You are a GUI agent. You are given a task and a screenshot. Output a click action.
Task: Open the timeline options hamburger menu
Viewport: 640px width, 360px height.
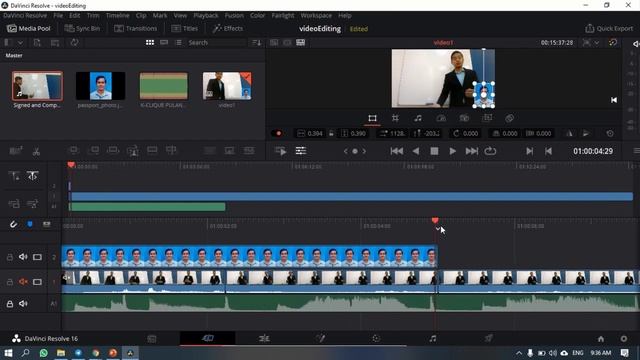636,151
